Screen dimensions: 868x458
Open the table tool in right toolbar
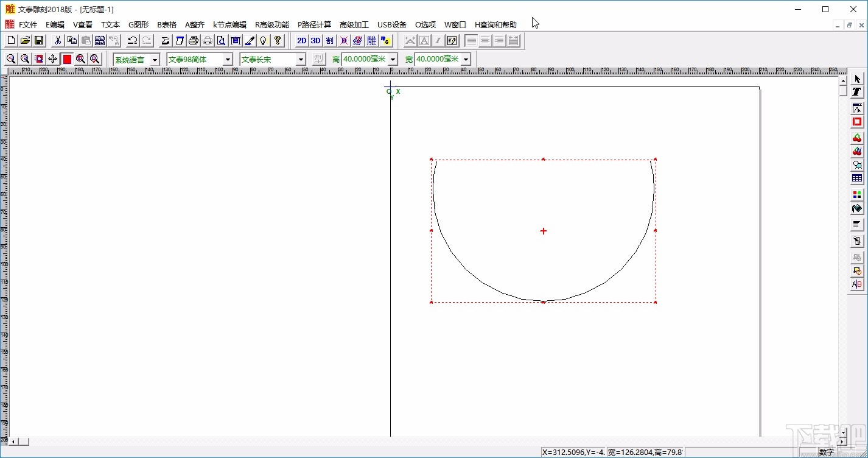tap(857, 178)
